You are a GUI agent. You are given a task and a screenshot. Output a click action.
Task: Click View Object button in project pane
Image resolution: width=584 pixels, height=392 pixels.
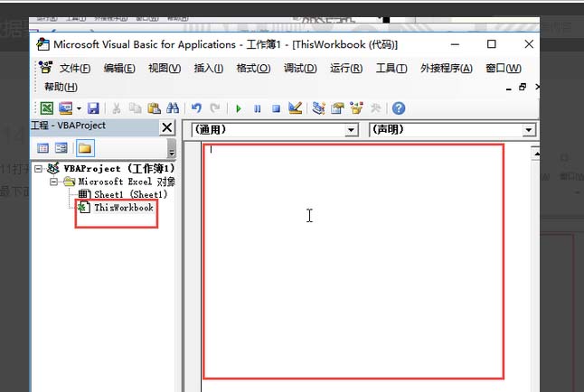click(61, 148)
